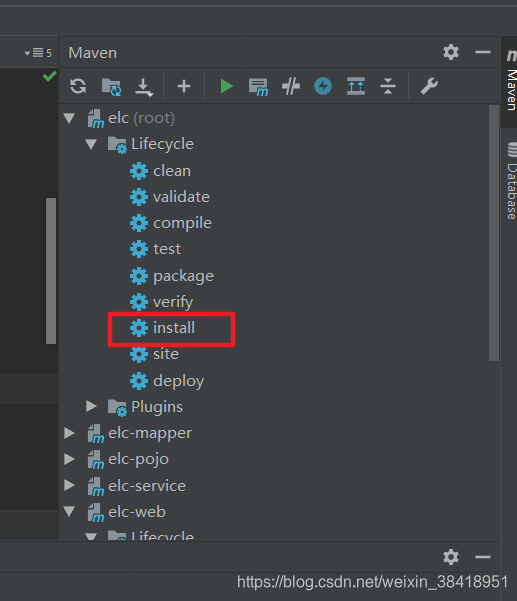Click the gear icon beside compile

click(x=139, y=223)
